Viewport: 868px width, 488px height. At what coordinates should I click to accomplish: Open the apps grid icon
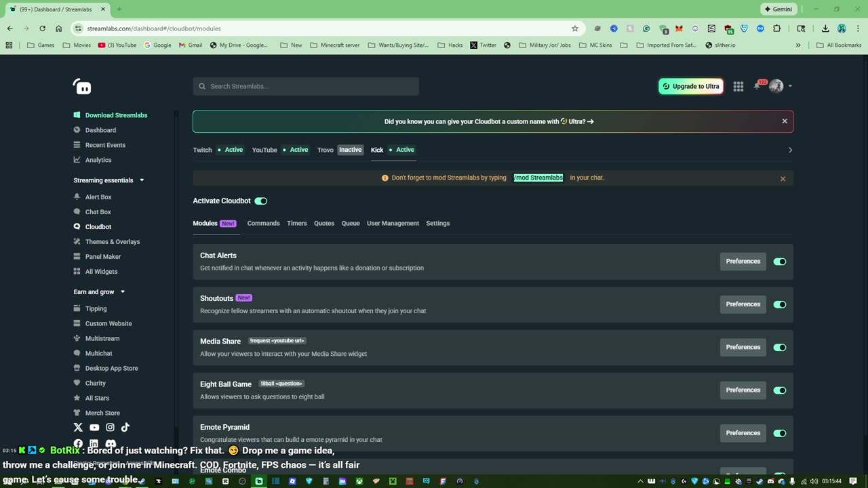click(x=738, y=86)
